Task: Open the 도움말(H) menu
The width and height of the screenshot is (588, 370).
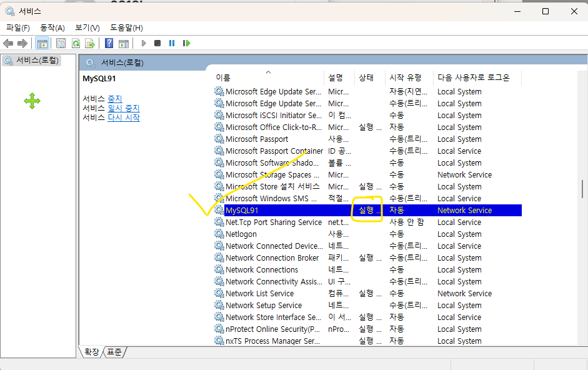Action: 126,27
